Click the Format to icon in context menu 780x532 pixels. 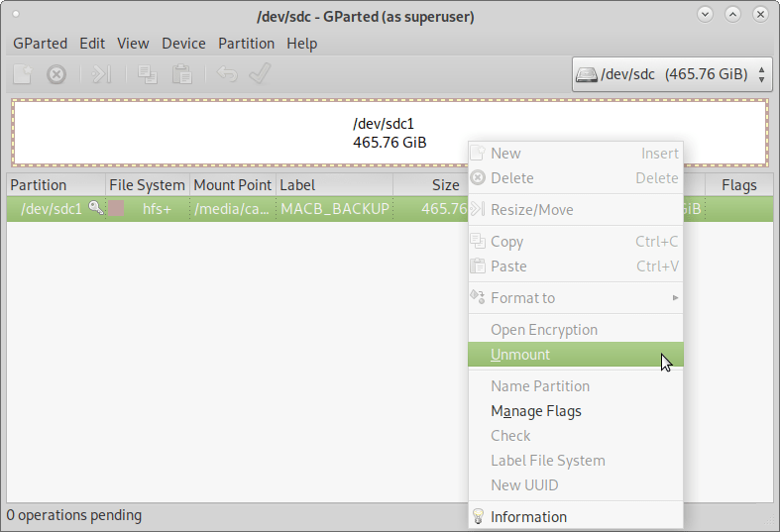tap(478, 297)
